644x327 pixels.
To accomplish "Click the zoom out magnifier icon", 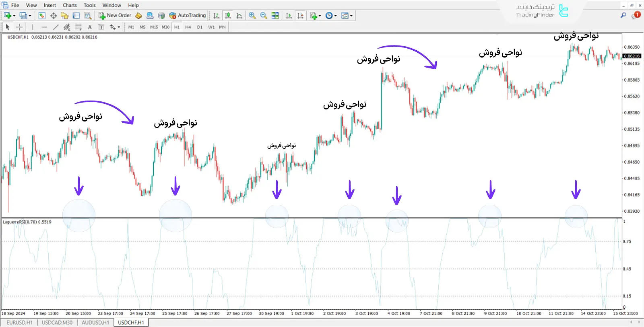I will point(264,16).
